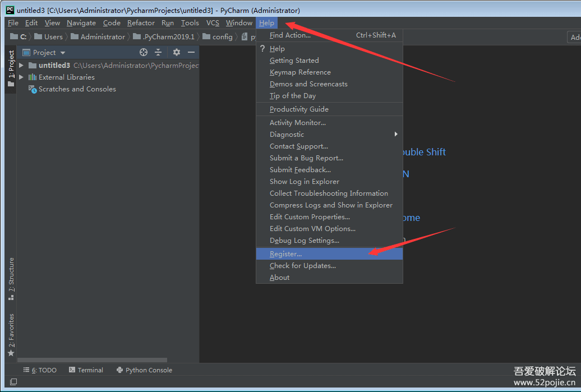Click the Administrator breadcrumb folder
The height and width of the screenshot is (392, 581).
pos(98,36)
